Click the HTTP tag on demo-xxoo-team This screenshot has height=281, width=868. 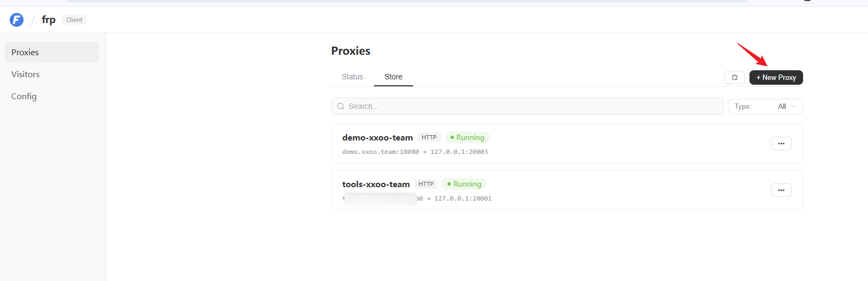tap(429, 137)
